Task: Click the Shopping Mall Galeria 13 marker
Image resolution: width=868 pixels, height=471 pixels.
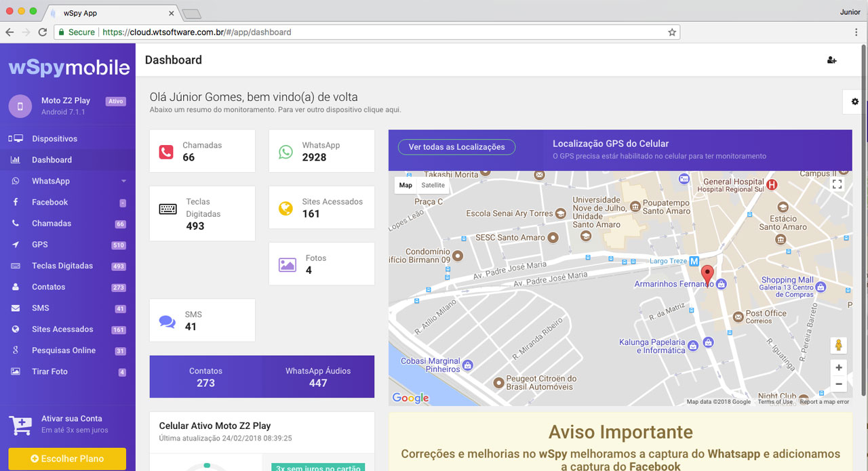Action: click(x=821, y=287)
